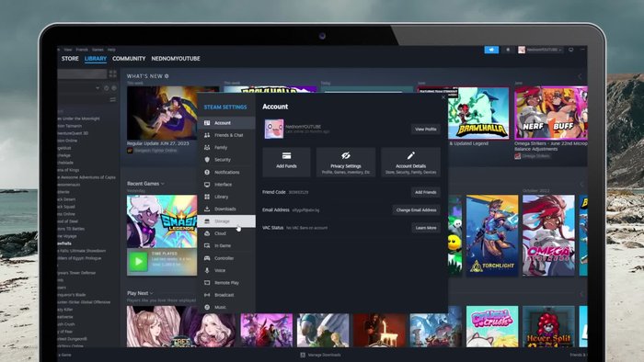644x362 pixels.
Task: Open notifications bell in top bar
Action: (508, 50)
